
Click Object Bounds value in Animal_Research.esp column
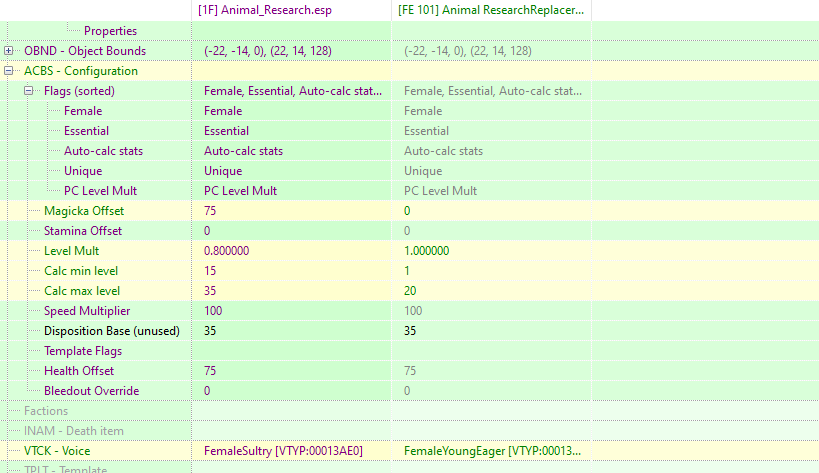[x=268, y=51]
